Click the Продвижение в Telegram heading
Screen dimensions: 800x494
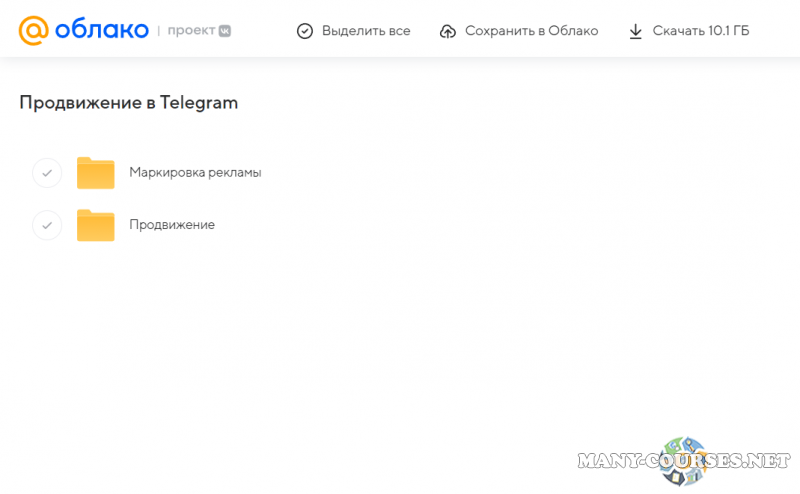(129, 102)
